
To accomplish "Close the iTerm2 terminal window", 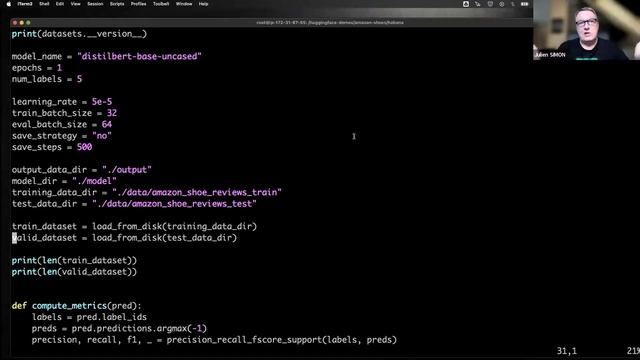I will pyautogui.click(x=15, y=23).
